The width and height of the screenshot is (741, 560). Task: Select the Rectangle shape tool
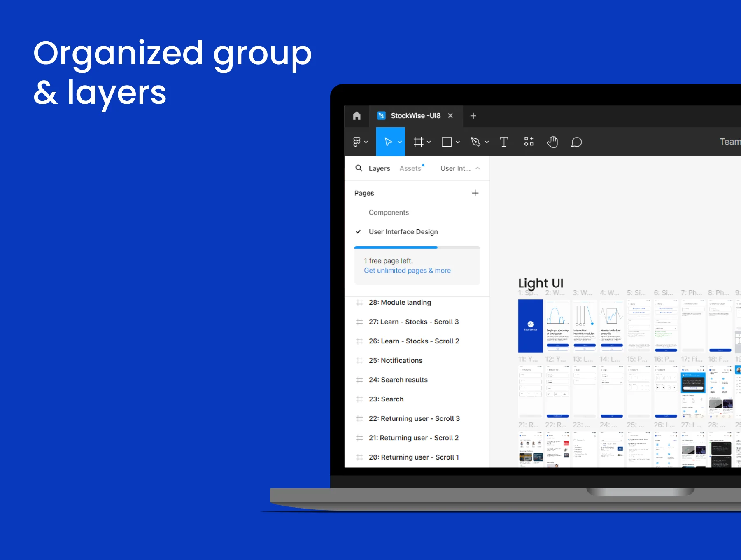[447, 142]
